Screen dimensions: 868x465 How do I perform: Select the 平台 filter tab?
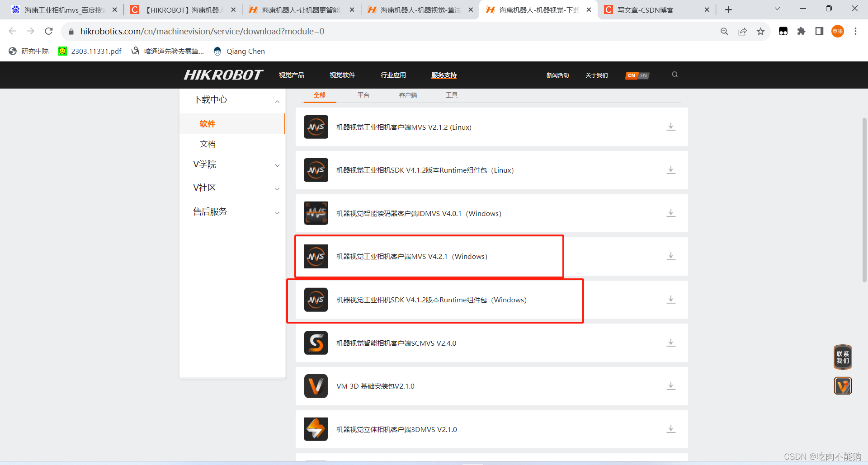(x=363, y=95)
